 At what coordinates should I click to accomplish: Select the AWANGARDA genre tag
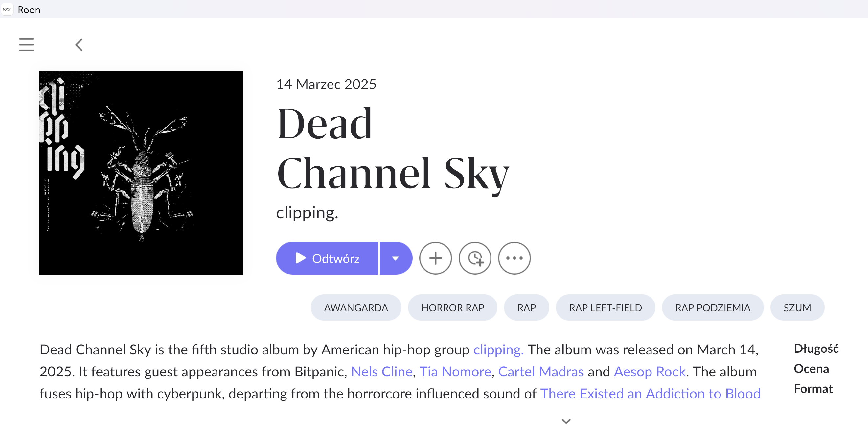(x=355, y=307)
